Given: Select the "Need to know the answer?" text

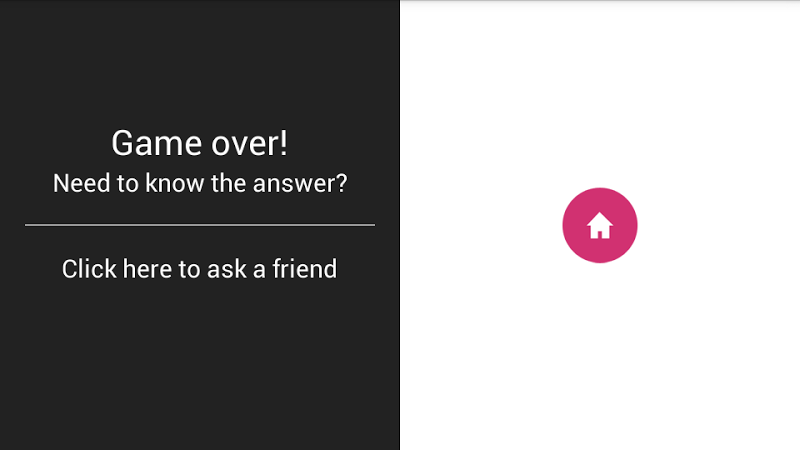Looking at the screenshot, I should 199,184.
